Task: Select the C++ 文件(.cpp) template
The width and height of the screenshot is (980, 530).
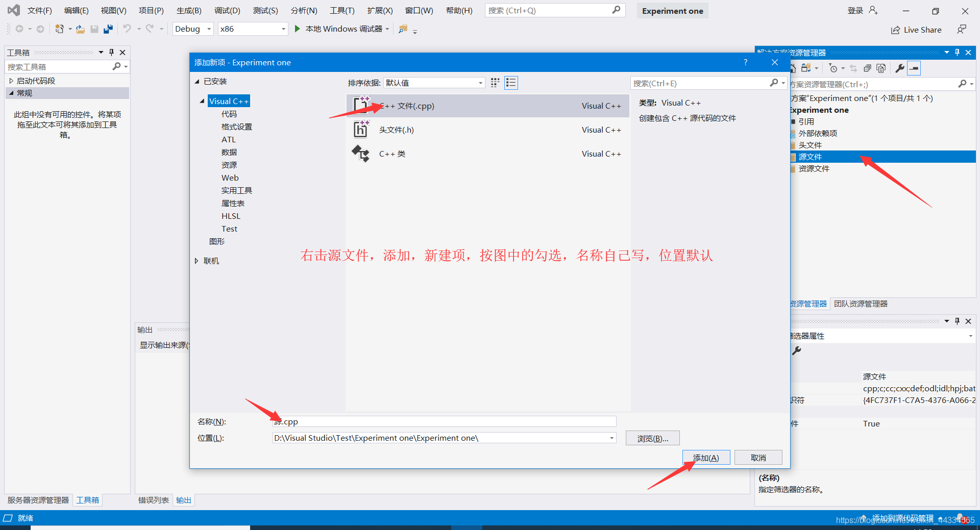Action: [487, 106]
